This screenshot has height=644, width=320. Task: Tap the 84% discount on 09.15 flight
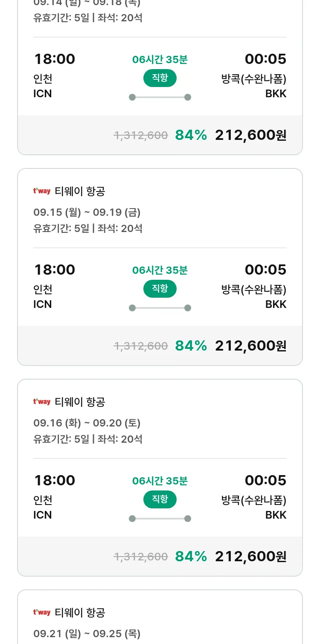[x=191, y=345]
